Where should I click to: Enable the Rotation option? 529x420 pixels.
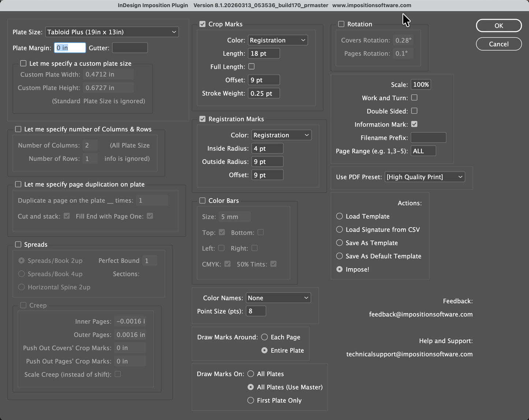pyautogui.click(x=341, y=24)
